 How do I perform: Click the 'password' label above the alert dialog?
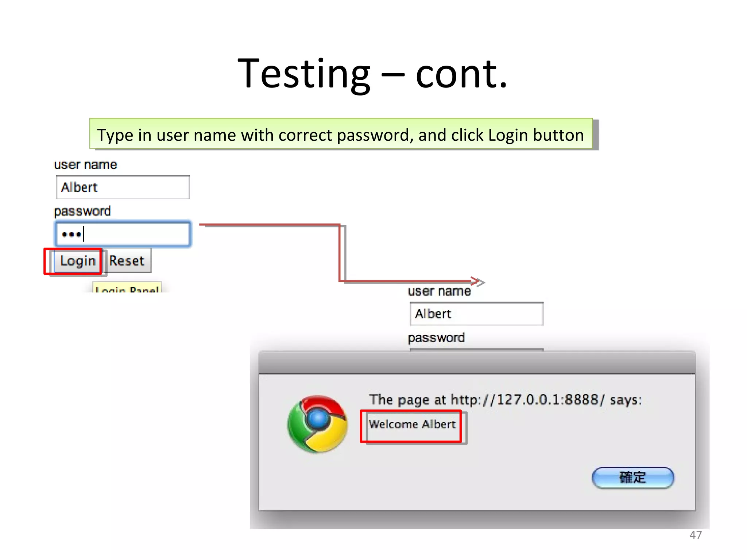(x=436, y=338)
